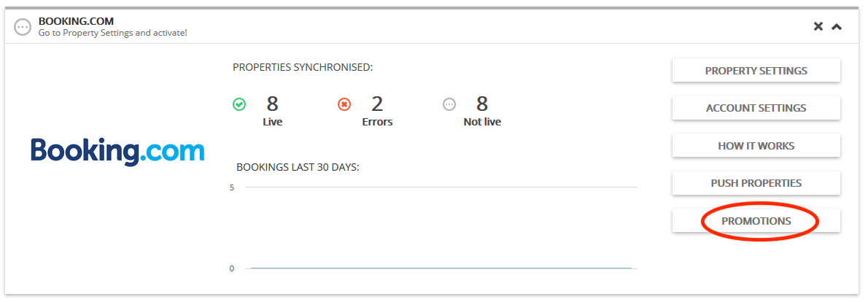Click the 2 Errors count
Viewport: 868px width, 302px height.
point(378,104)
